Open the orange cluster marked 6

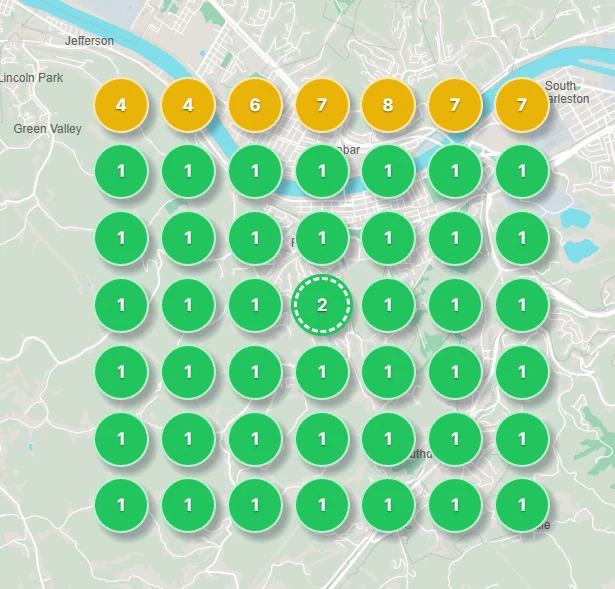255,105
